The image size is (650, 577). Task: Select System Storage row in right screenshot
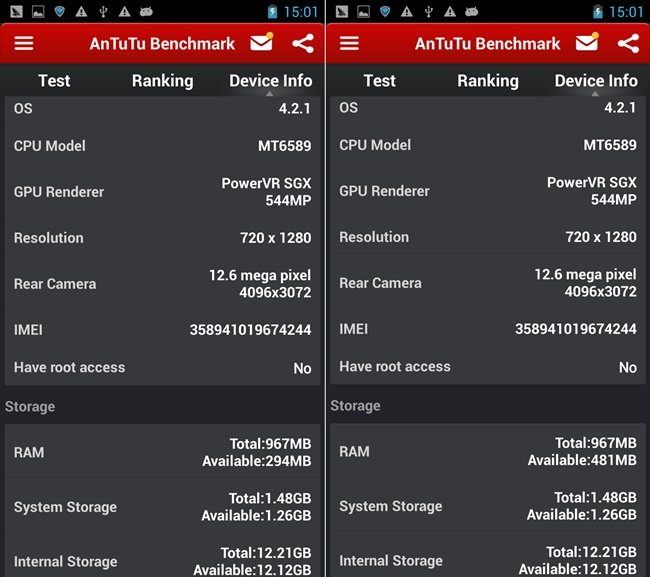[x=487, y=506]
